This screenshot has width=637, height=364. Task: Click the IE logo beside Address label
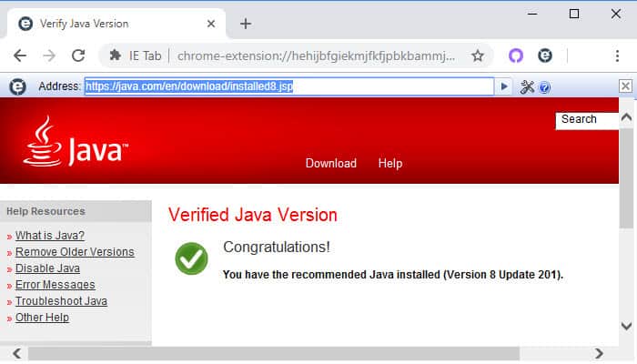17,86
